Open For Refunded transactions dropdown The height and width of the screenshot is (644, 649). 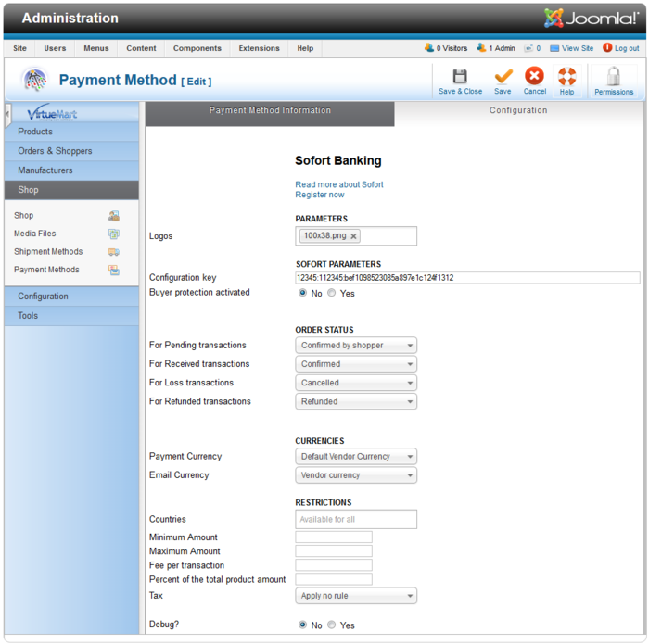click(356, 401)
